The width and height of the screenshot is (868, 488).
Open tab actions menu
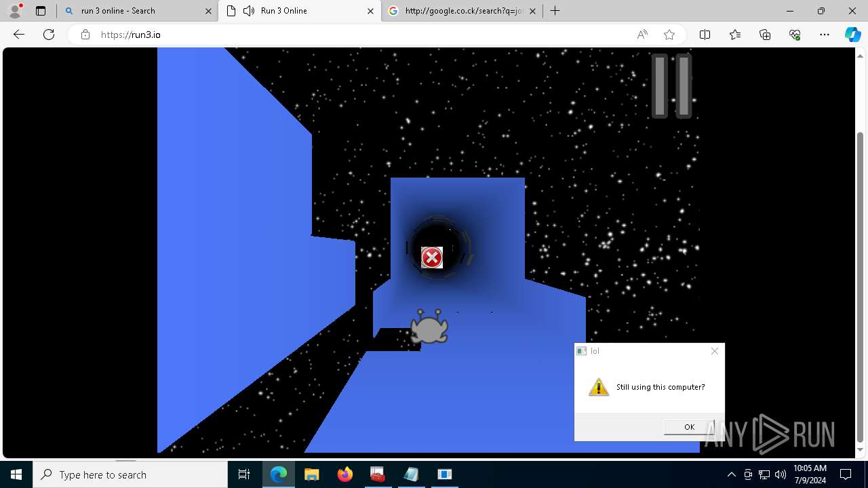41,11
